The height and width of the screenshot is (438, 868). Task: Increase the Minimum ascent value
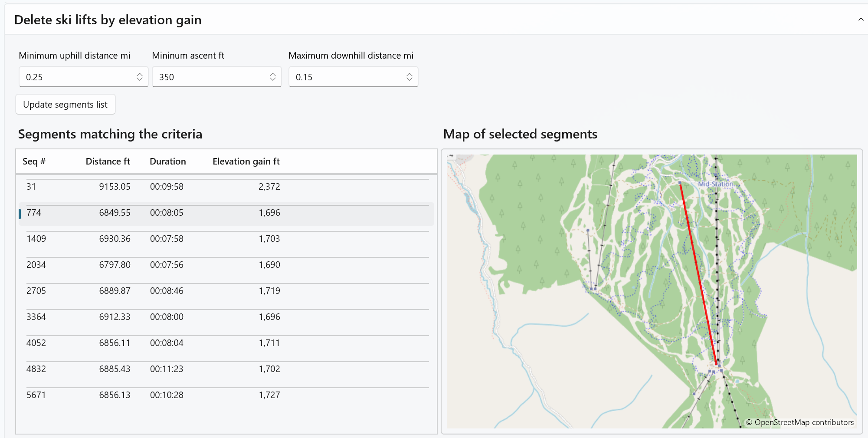coord(273,74)
